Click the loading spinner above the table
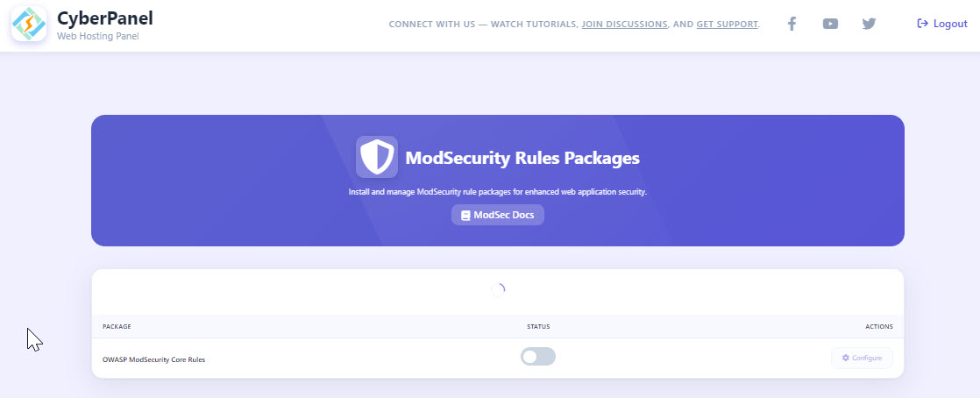The height and width of the screenshot is (398, 980). [498, 290]
